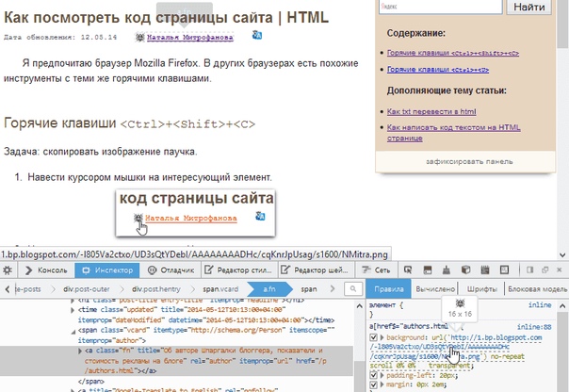Switch to the Консоль panel
This screenshot has height=392, width=569.
[x=46, y=270]
